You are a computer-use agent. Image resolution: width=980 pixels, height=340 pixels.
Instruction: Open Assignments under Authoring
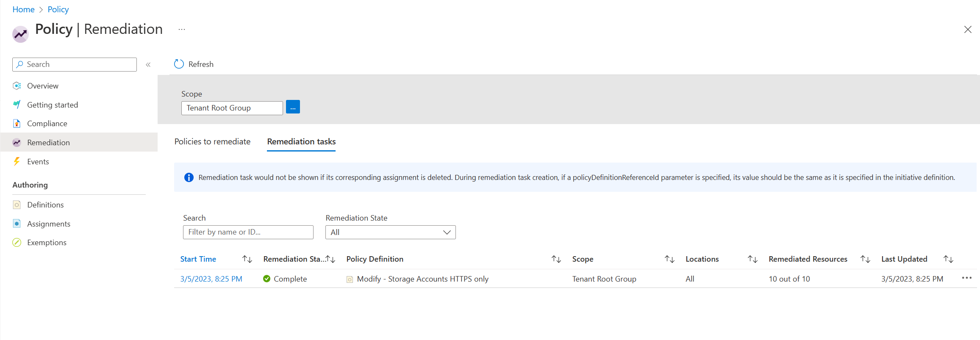click(48, 224)
